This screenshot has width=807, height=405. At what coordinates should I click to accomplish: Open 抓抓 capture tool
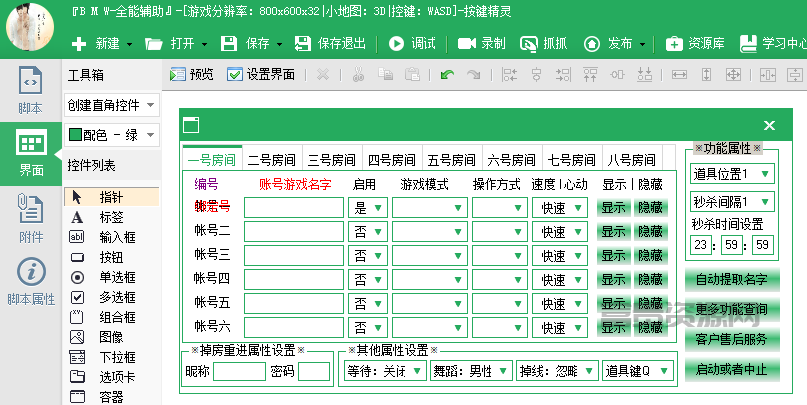543,44
